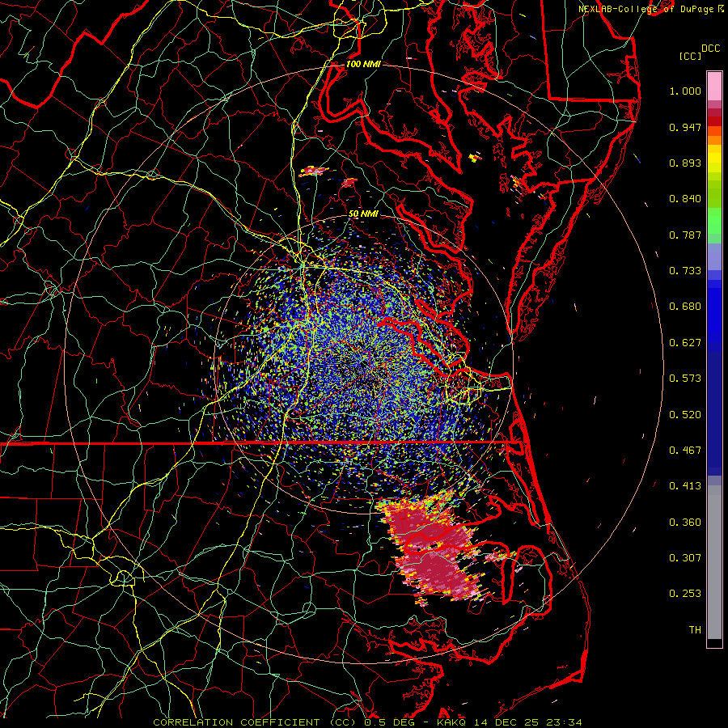Pick the bright green color bar segment

[x=714, y=221]
